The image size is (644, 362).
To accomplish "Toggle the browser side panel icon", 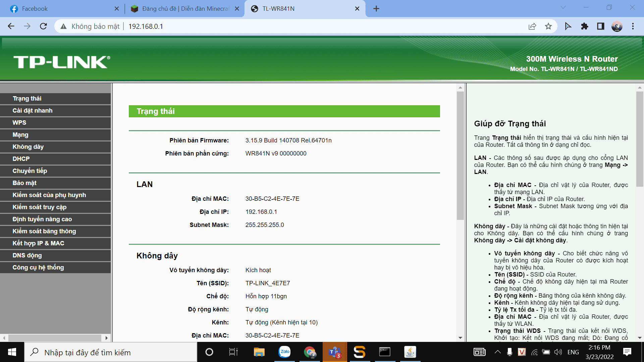I will tap(600, 26).
